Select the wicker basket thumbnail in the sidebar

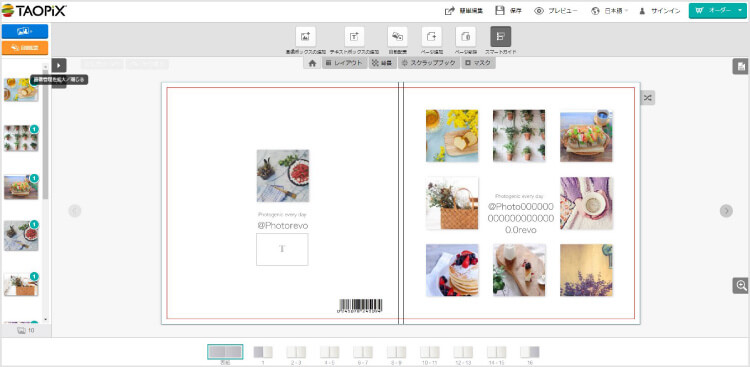coord(21,285)
